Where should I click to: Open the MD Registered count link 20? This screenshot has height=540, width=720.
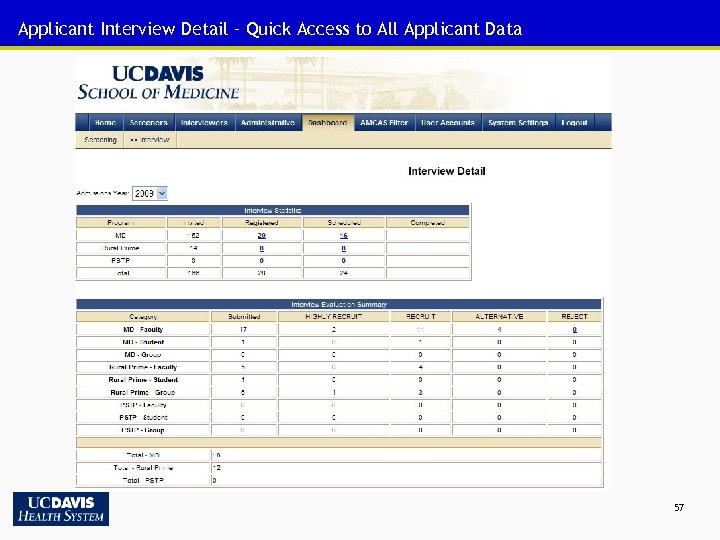pos(261,236)
